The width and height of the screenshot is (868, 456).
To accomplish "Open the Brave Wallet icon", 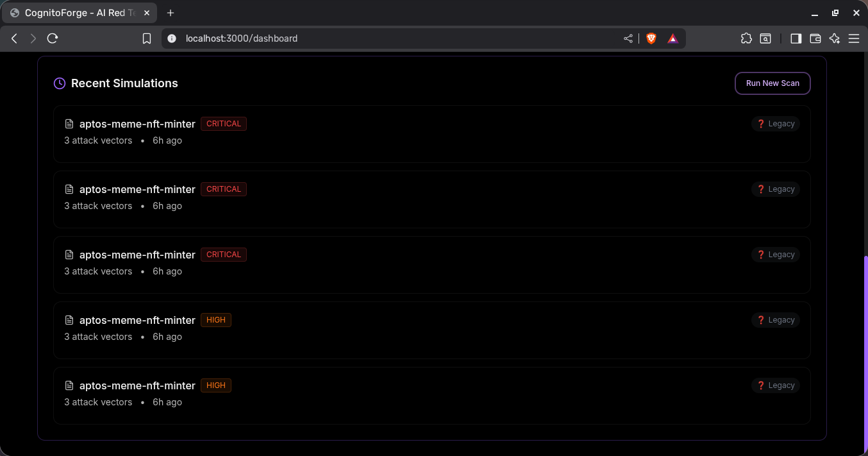I will coord(815,38).
